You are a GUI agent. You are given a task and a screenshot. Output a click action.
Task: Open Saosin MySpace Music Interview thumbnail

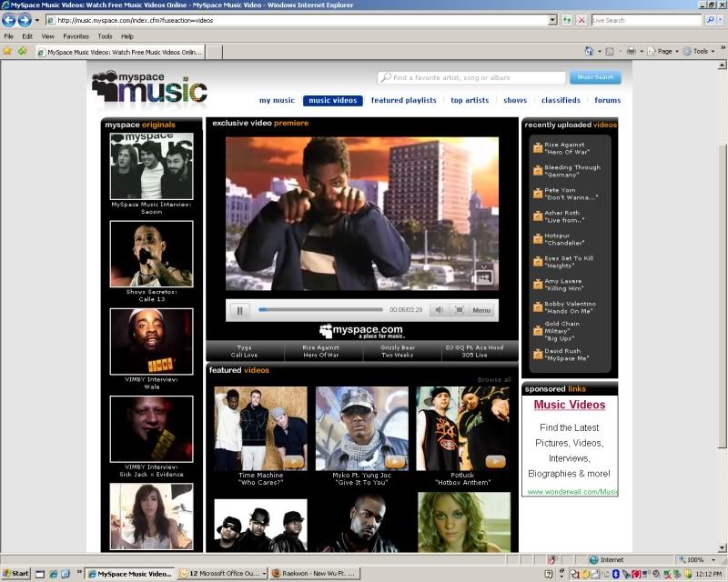tap(151, 166)
